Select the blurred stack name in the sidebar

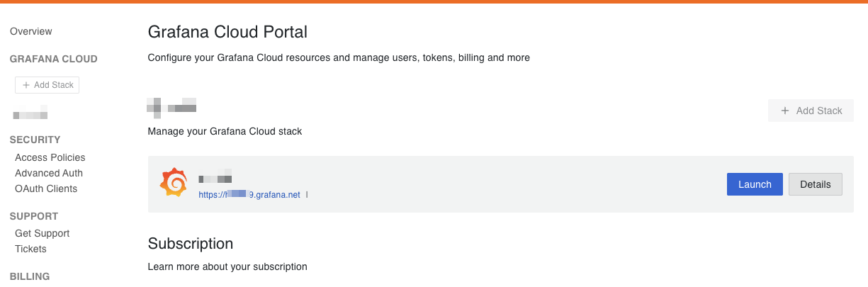pos(30,112)
